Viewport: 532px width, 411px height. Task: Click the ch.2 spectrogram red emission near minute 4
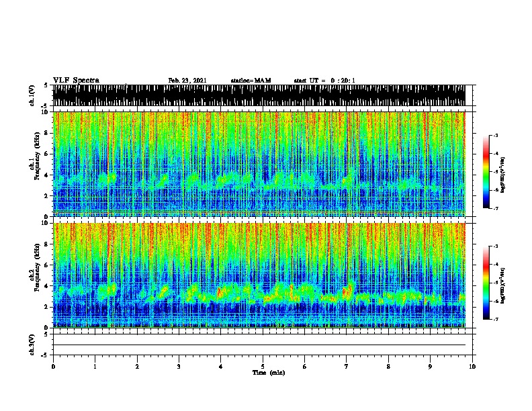coord(220,292)
